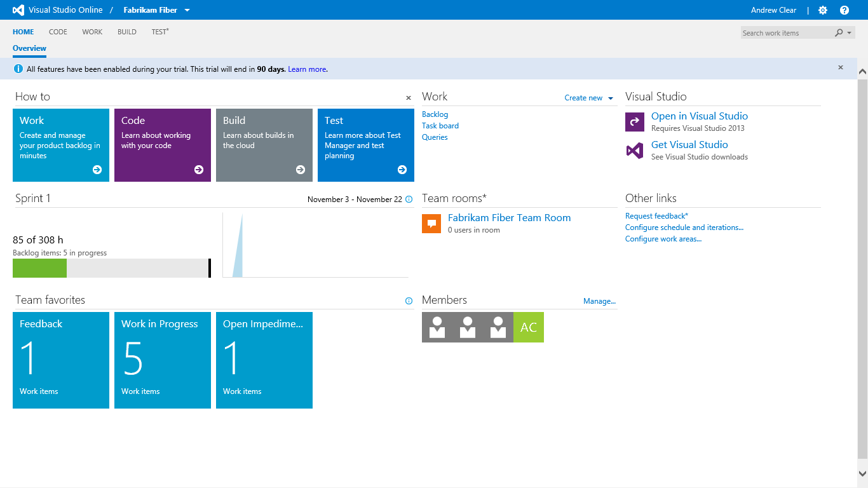The height and width of the screenshot is (488, 868).
Task: Open the Work in Progress favorites tile
Action: coord(163,359)
